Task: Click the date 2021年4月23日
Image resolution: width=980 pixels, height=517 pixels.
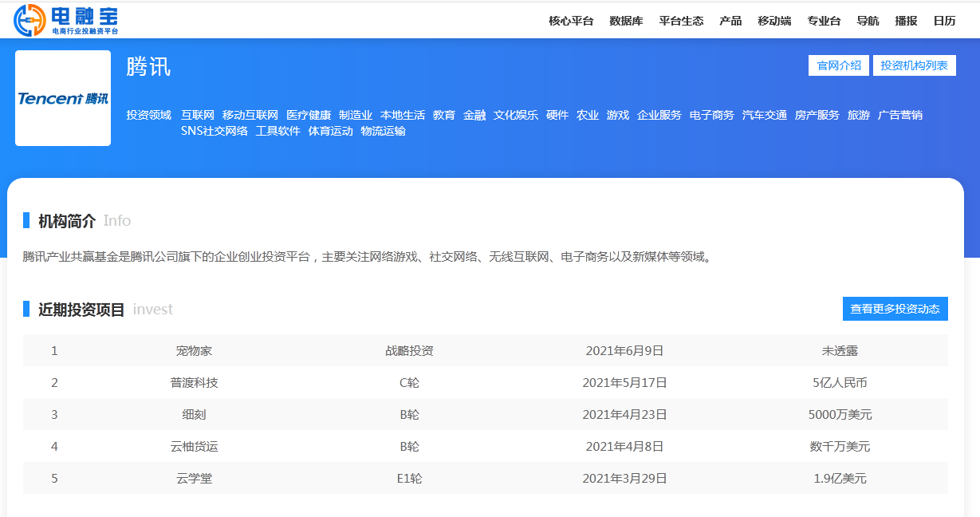Action: pyautogui.click(x=624, y=414)
